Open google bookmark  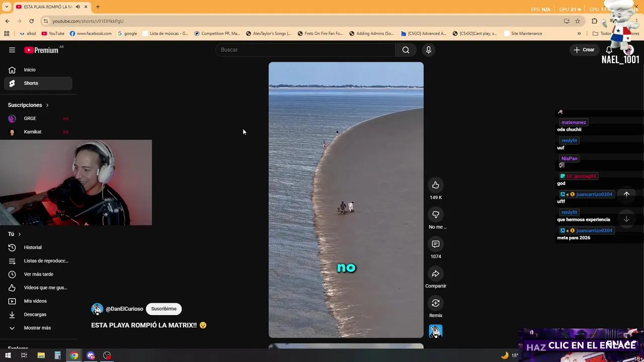pyautogui.click(x=127, y=34)
